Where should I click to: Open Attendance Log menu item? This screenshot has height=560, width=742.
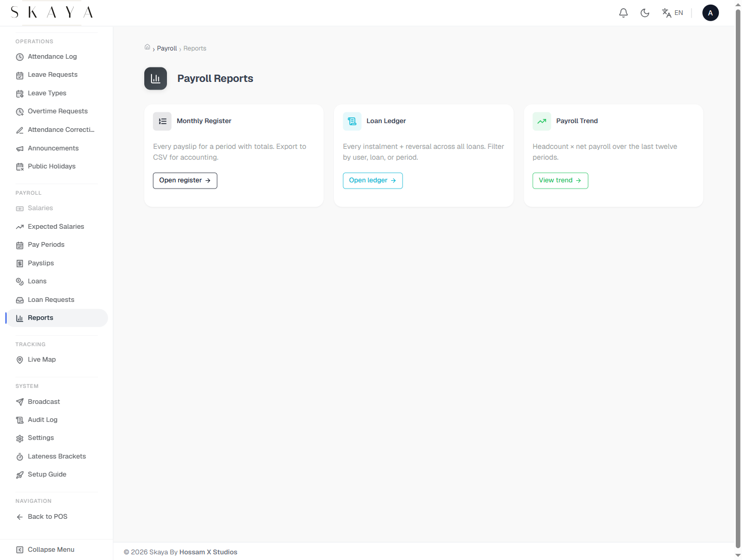coord(57,57)
